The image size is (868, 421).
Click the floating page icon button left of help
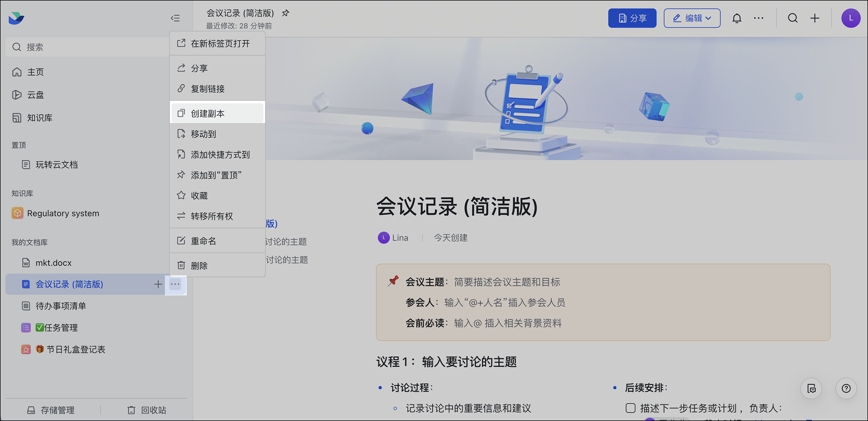pos(811,388)
